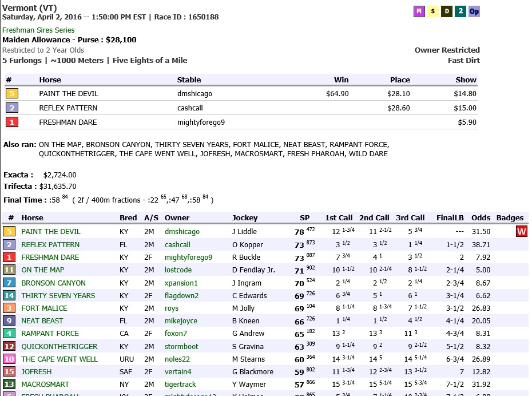Click the teal 2 race badge
The height and width of the screenshot is (396, 532).
(460, 11)
